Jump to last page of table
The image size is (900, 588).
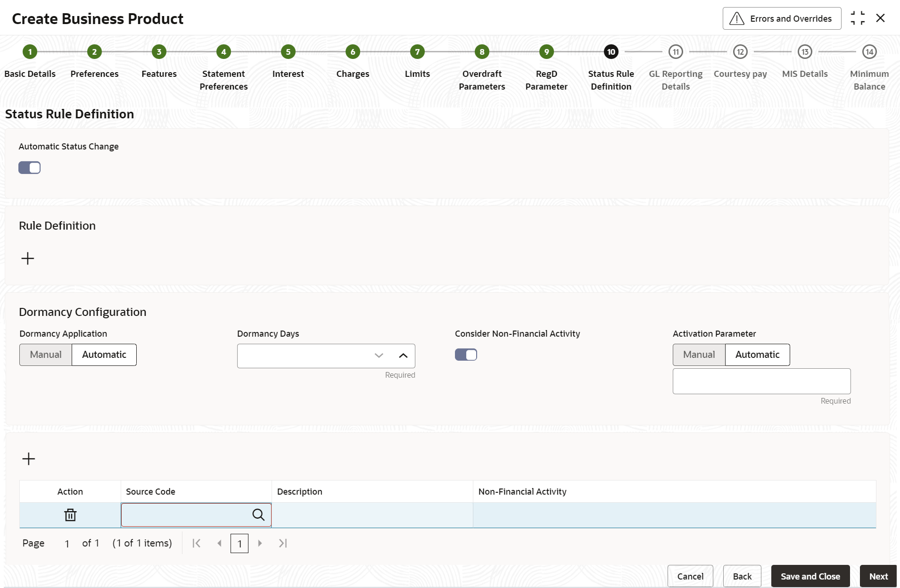[x=282, y=543]
